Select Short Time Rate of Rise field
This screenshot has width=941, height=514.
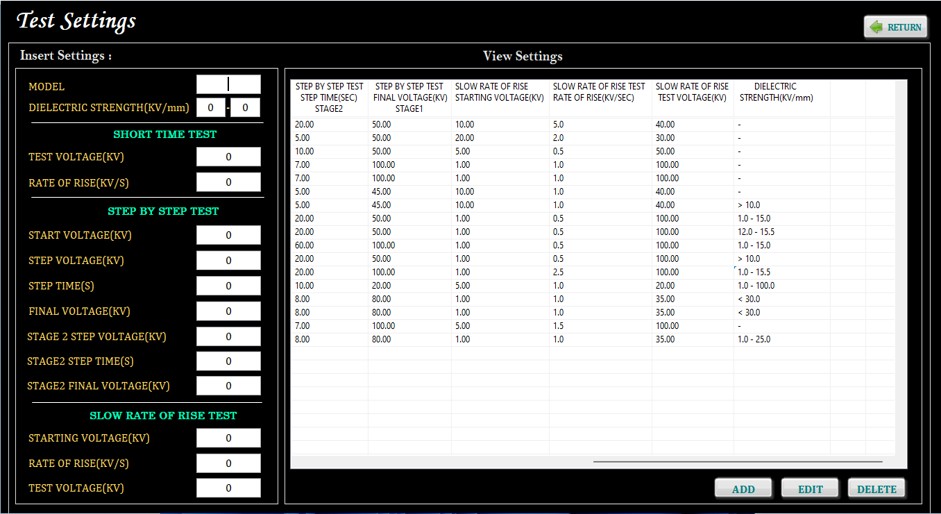pyautogui.click(x=228, y=182)
